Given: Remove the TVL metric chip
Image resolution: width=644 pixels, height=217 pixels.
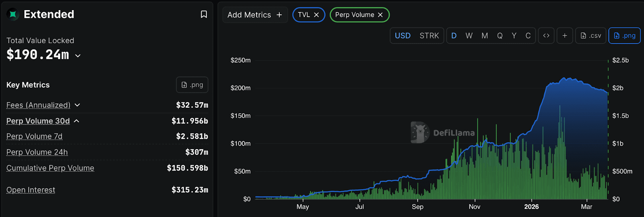Looking at the screenshot, I should coord(316,15).
